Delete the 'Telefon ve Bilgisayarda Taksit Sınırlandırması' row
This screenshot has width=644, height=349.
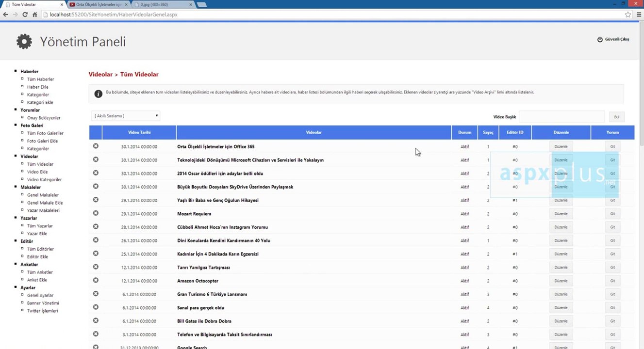point(96,334)
